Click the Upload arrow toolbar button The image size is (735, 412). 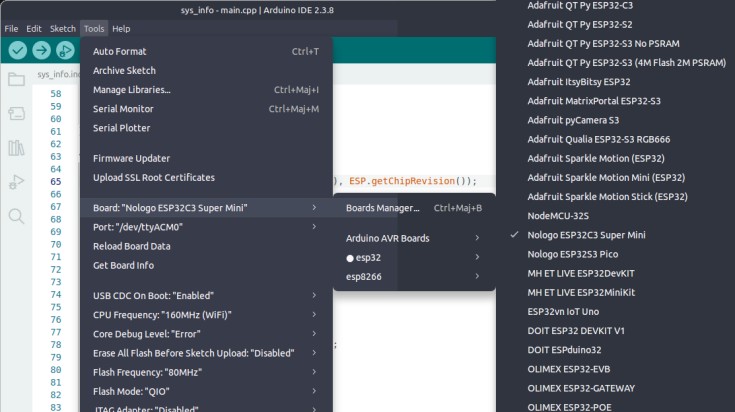pos(41,50)
